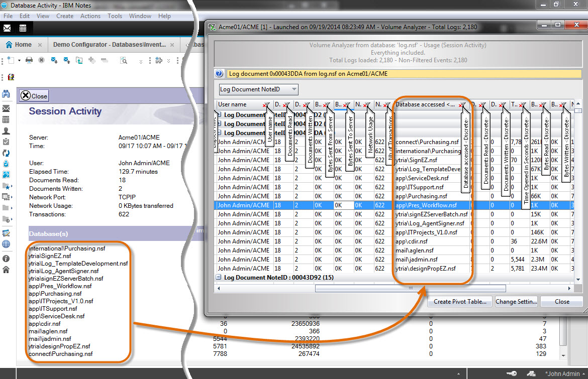Click the info icon in the sidebar
The width and height of the screenshot is (588, 379).
tap(6, 259)
